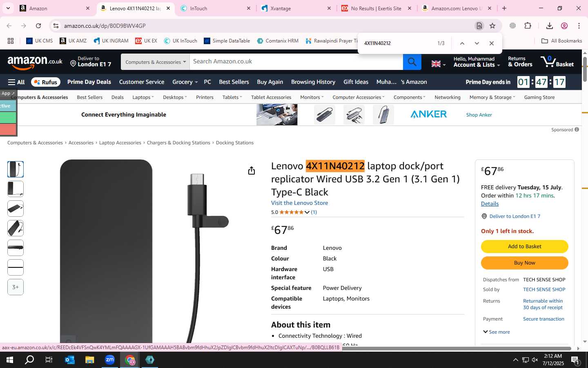Expand Account & Lists menu
This screenshot has height=368, width=588.
coord(477,62)
